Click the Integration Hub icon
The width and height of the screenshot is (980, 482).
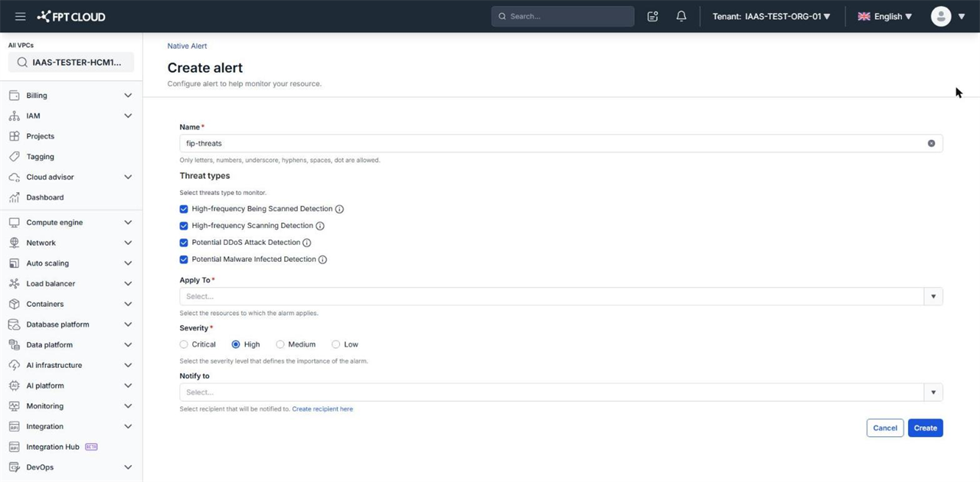14,447
